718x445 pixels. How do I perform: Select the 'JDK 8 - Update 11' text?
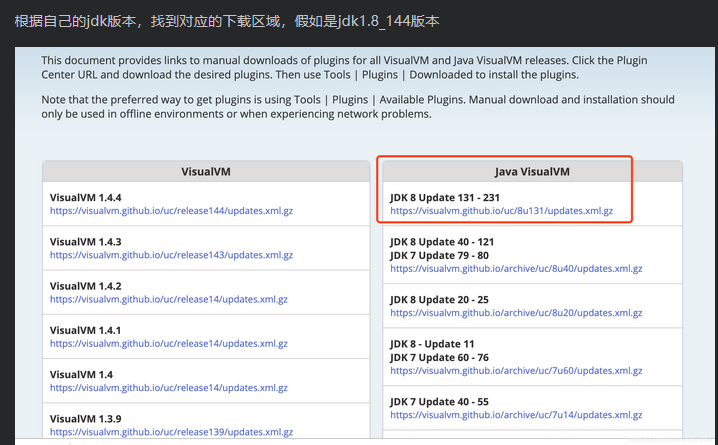tap(432, 344)
